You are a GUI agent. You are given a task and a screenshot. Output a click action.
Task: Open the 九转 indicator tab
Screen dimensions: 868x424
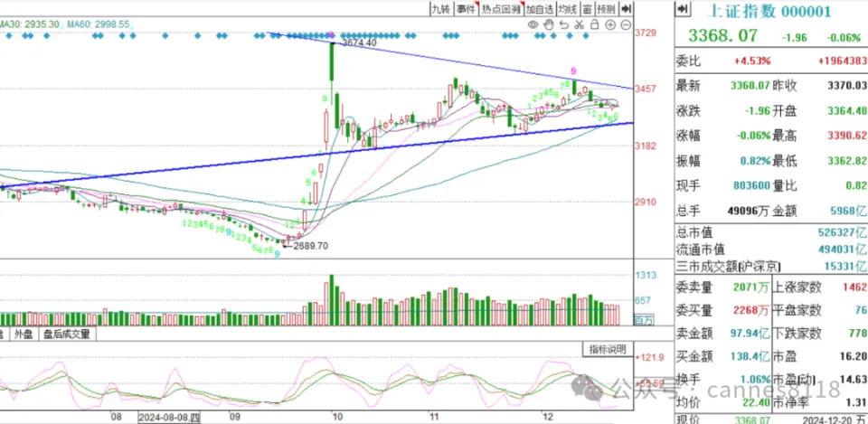tap(439, 9)
